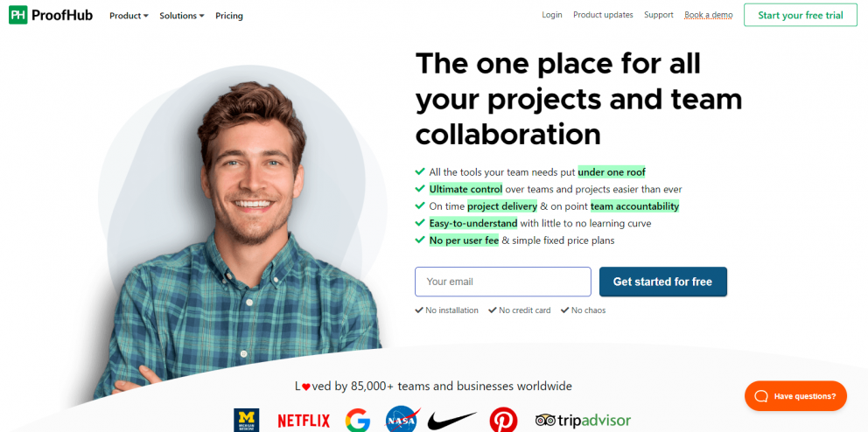The height and width of the screenshot is (432, 868).
Task: Click the Google G logo
Action: point(358,421)
